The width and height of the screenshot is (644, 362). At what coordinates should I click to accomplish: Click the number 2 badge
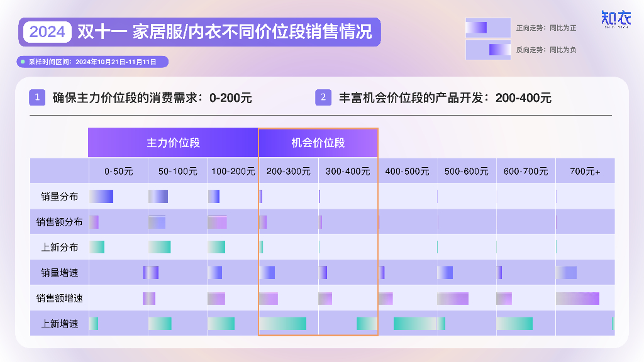[323, 97]
